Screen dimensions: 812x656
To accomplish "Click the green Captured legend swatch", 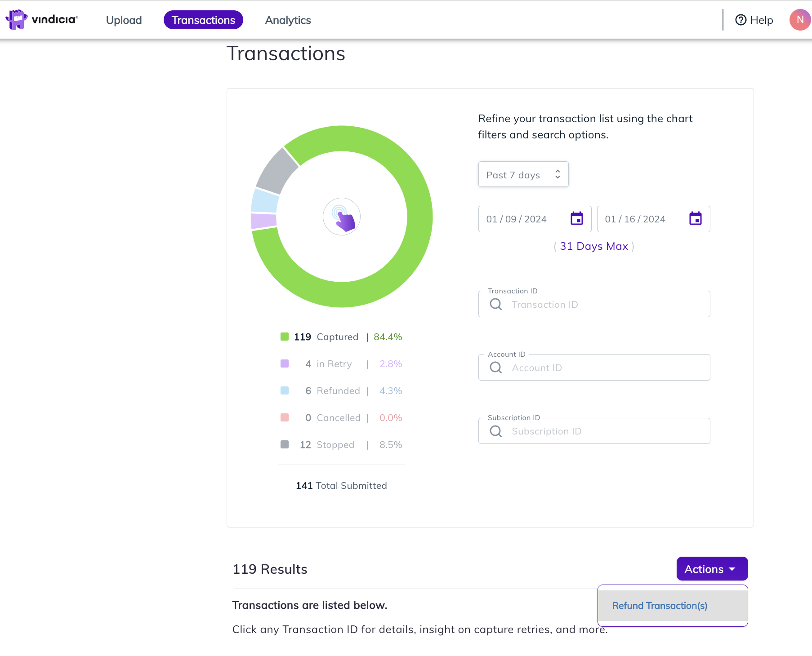I will click(x=285, y=337).
